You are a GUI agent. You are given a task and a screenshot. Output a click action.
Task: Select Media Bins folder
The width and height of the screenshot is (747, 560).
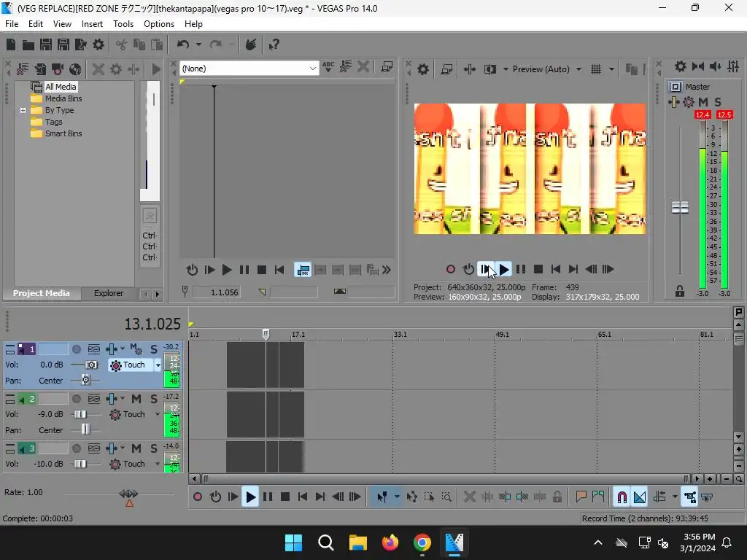pyautogui.click(x=63, y=98)
